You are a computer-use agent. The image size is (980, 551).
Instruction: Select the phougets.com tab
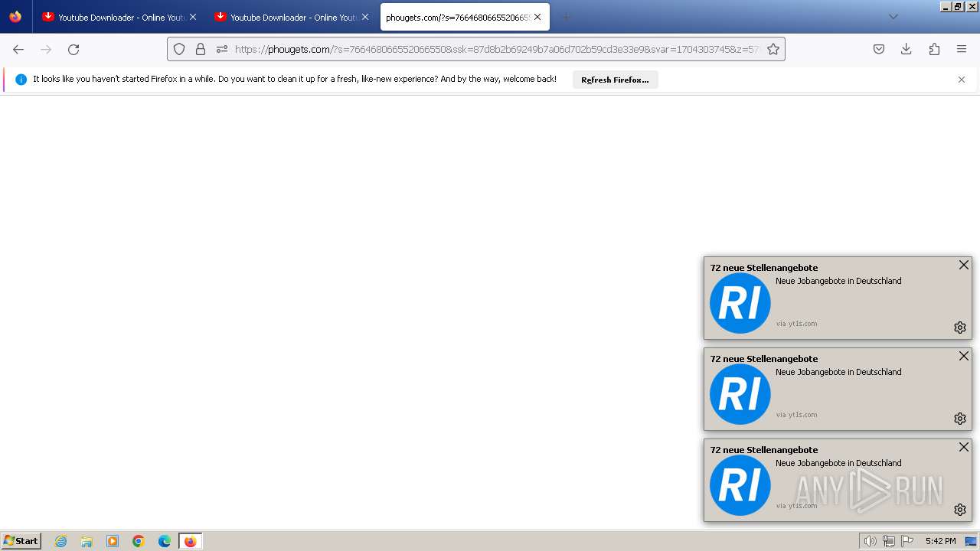[464, 17]
